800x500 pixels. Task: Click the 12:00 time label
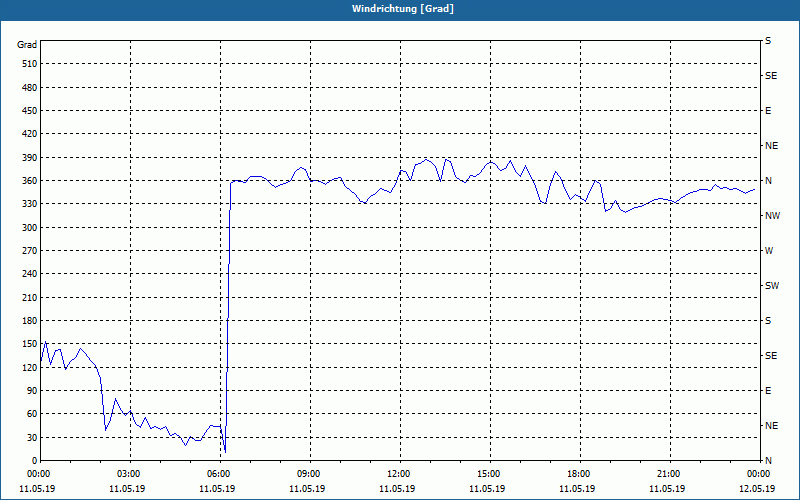click(398, 474)
